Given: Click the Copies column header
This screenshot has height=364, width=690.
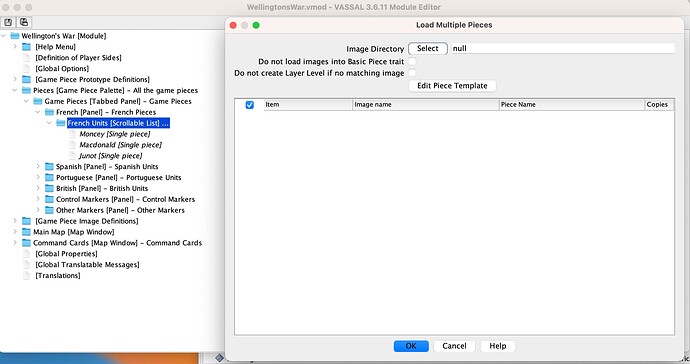Looking at the screenshot, I should click(x=659, y=105).
